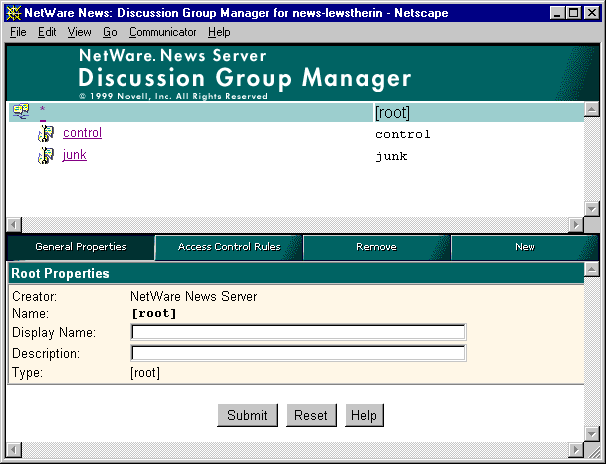The image size is (606, 464).
Task: Select the root asterisk link
Action: (42, 110)
